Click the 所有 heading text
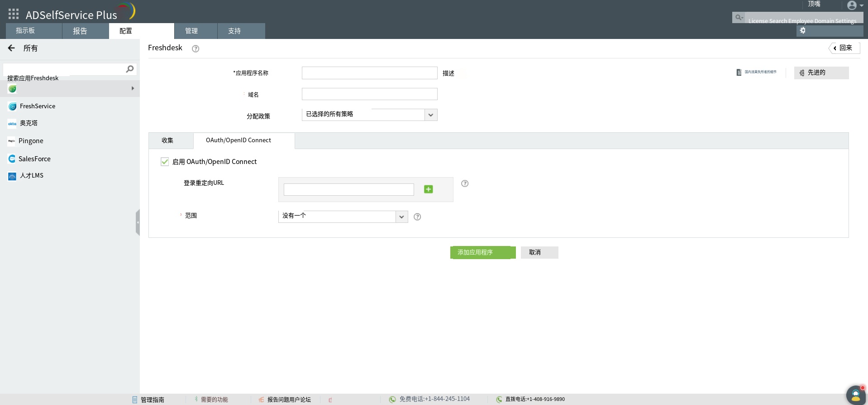 tap(30, 48)
